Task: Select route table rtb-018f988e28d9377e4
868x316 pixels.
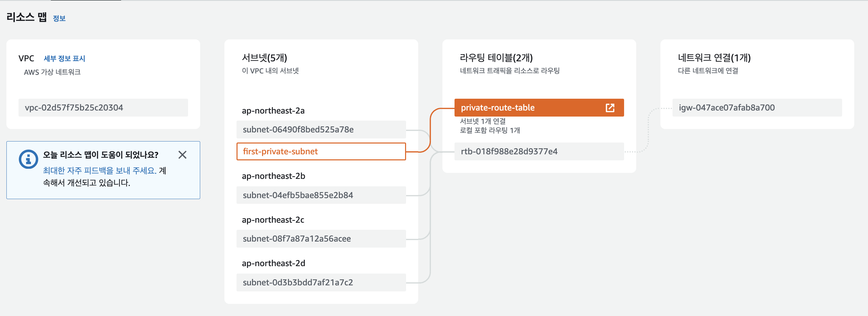Action: pyautogui.click(x=538, y=151)
